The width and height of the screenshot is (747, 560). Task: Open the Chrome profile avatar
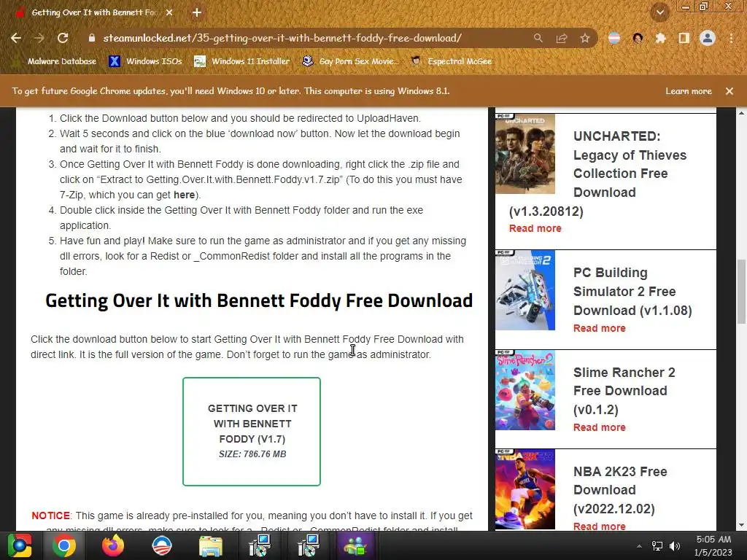[708, 38]
